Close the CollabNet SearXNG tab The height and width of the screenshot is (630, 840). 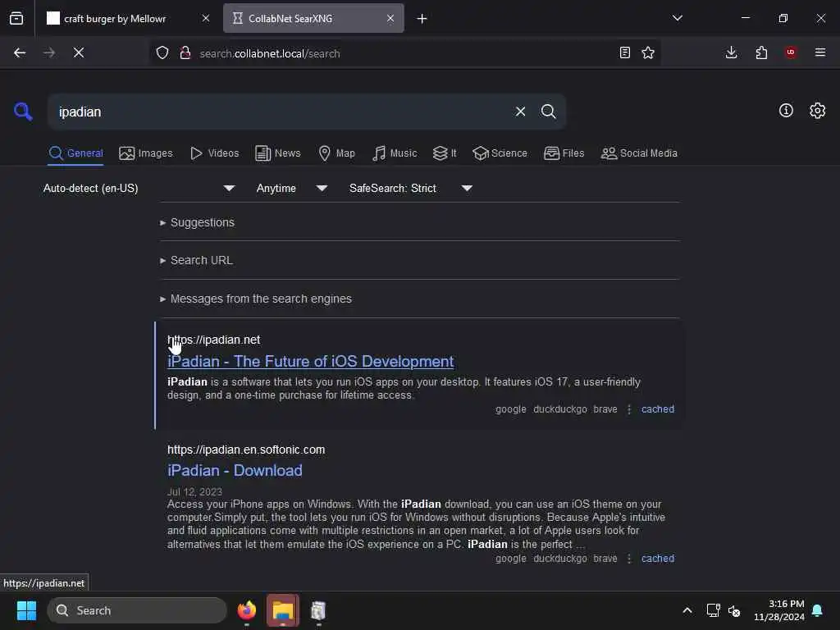pyautogui.click(x=390, y=18)
